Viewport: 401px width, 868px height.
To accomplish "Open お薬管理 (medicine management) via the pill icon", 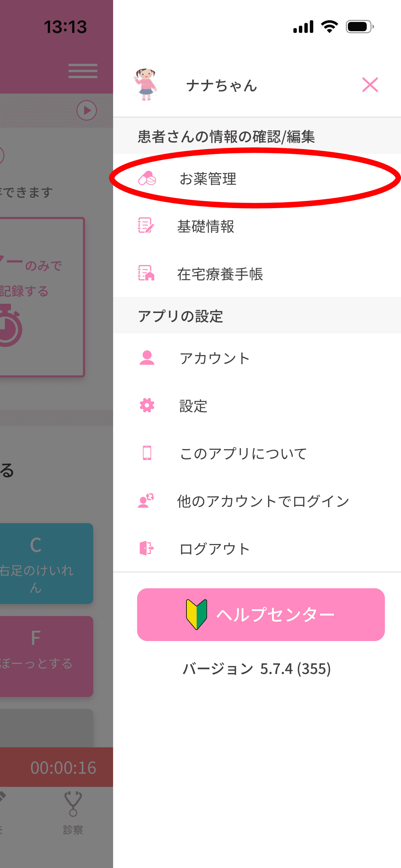I will click(x=147, y=178).
